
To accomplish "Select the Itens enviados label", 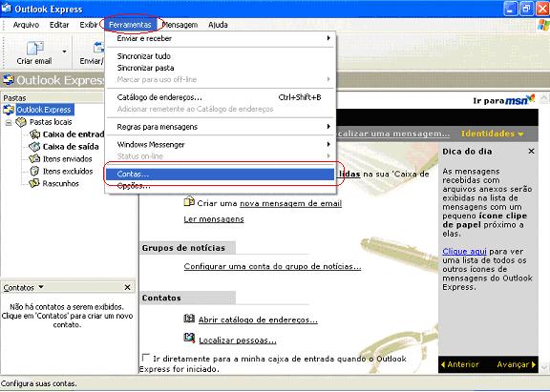I will (68, 158).
